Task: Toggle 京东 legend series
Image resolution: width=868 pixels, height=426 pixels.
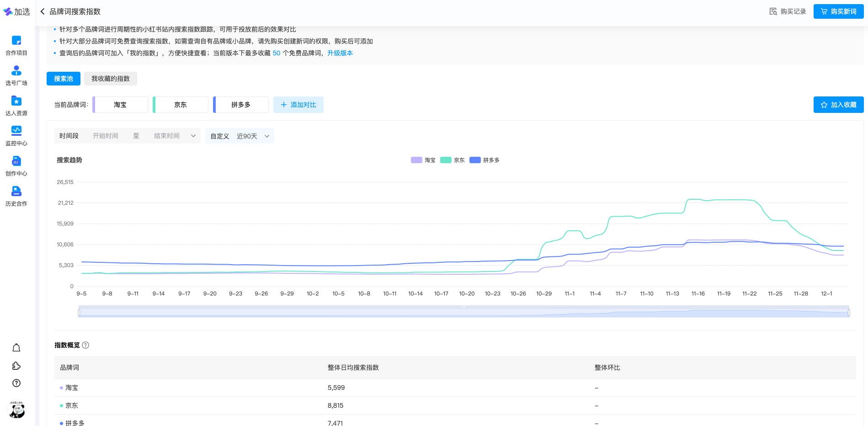Action: [453, 160]
